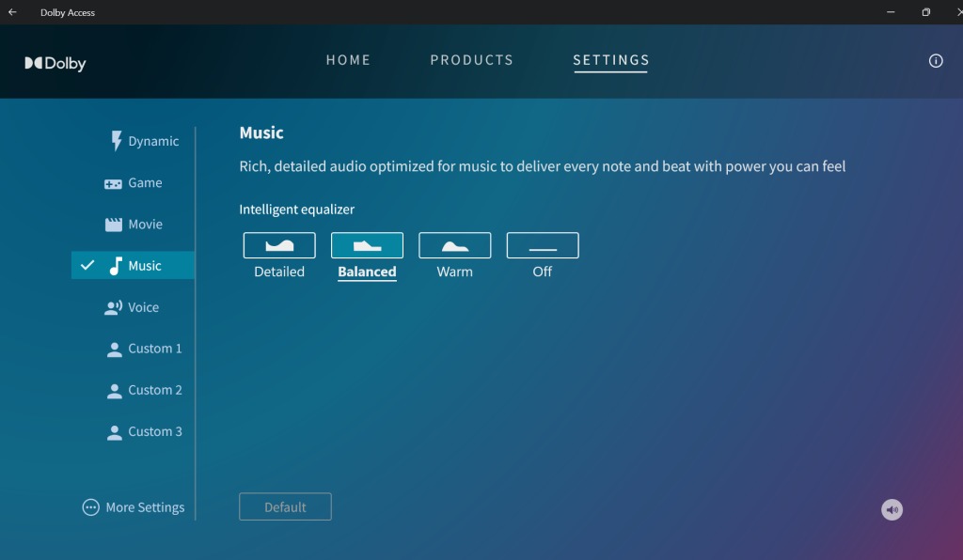
Task: Click the round speaker volume icon
Action: tap(892, 509)
